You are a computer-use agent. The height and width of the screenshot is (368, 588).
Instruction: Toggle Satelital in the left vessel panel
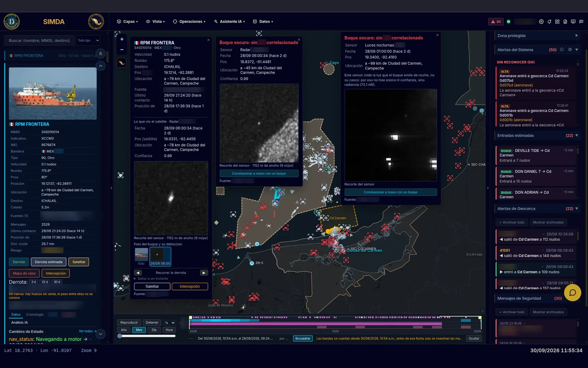point(79,262)
